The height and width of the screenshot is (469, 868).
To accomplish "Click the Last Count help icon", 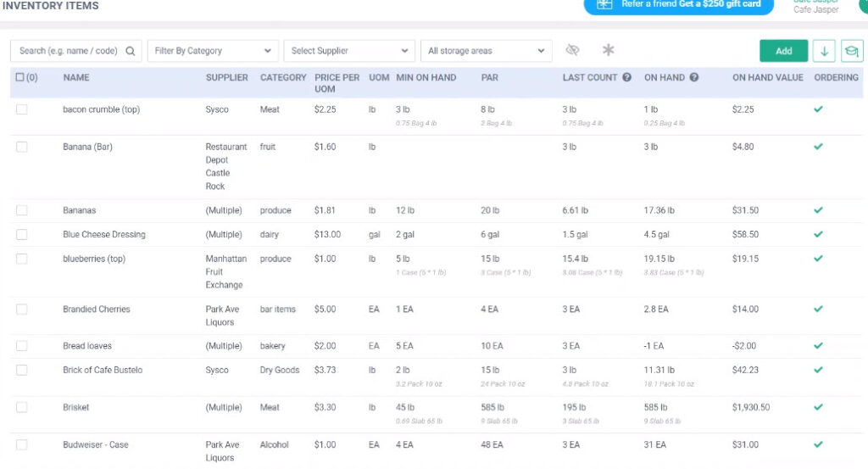I will pos(626,77).
